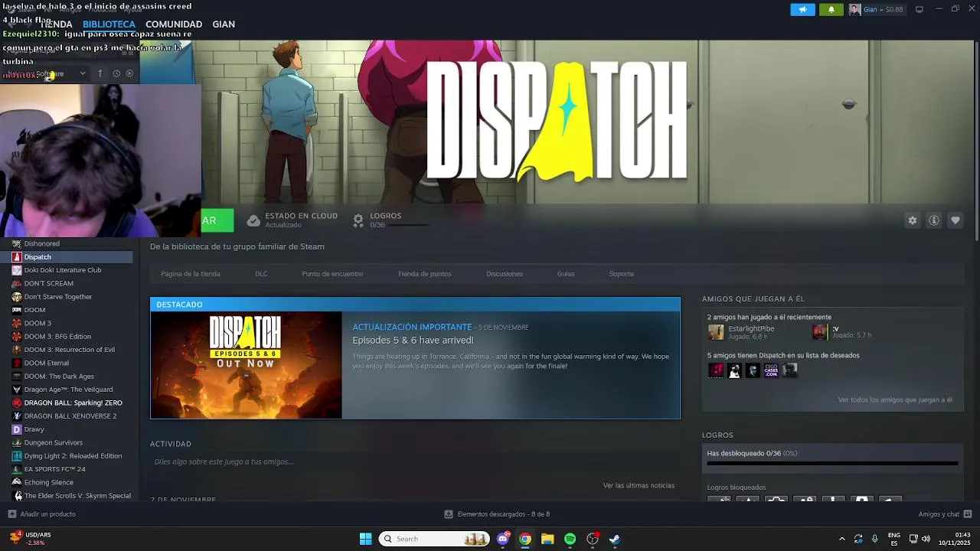The width and height of the screenshot is (980, 551).
Task: Open the COMUNIDAD tab
Action: tap(174, 24)
